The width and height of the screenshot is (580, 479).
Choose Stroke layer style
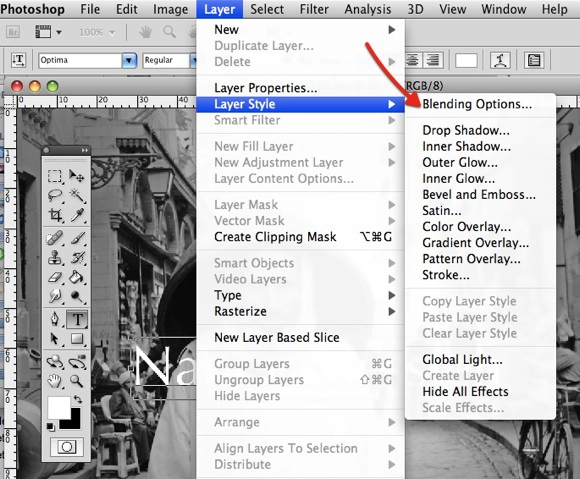481,275
